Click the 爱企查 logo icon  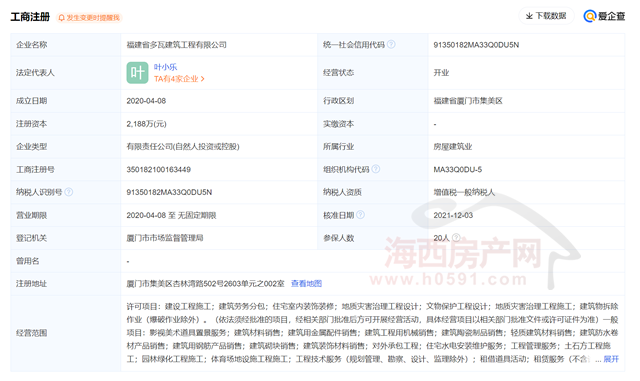[x=590, y=16]
